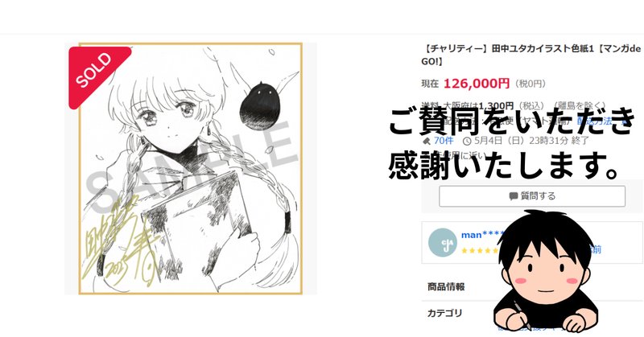Click the cartoon boy mascot holding a pen
The height and width of the screenshot is (337, 644).
(546, 271)
